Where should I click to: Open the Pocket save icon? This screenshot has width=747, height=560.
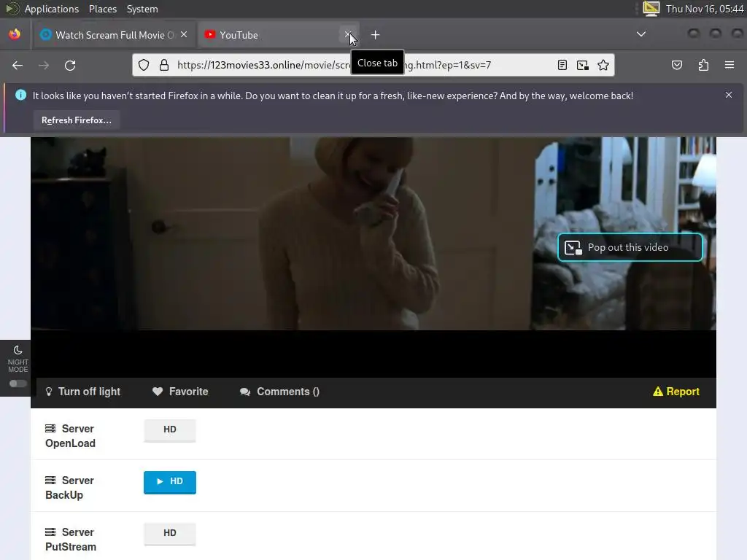pos(677,65)
